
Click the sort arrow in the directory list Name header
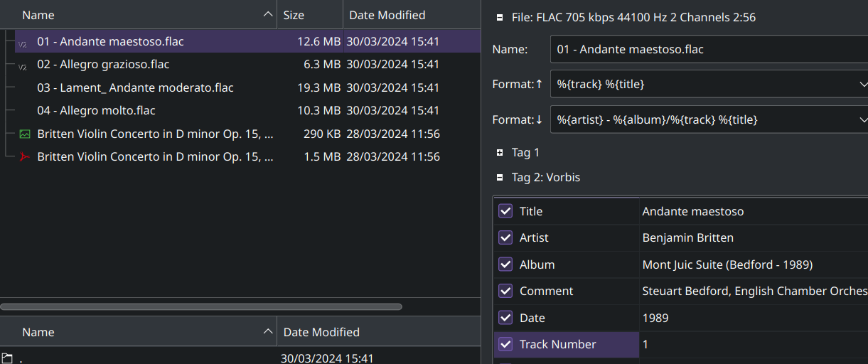(267, 332)
